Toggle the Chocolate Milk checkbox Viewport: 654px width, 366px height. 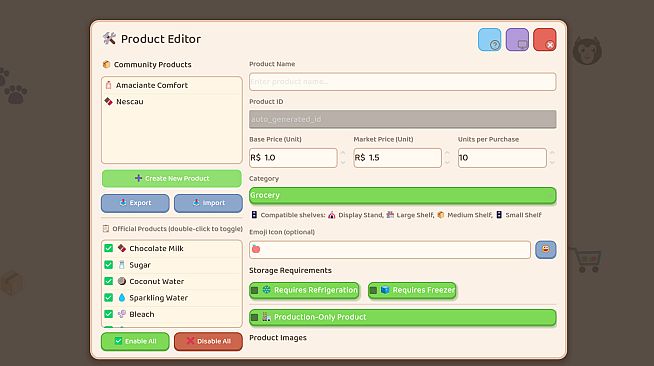tap(108, 248)
